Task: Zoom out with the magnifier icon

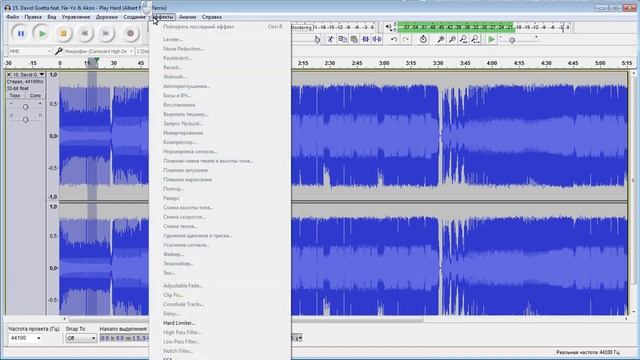Action: 452,39
